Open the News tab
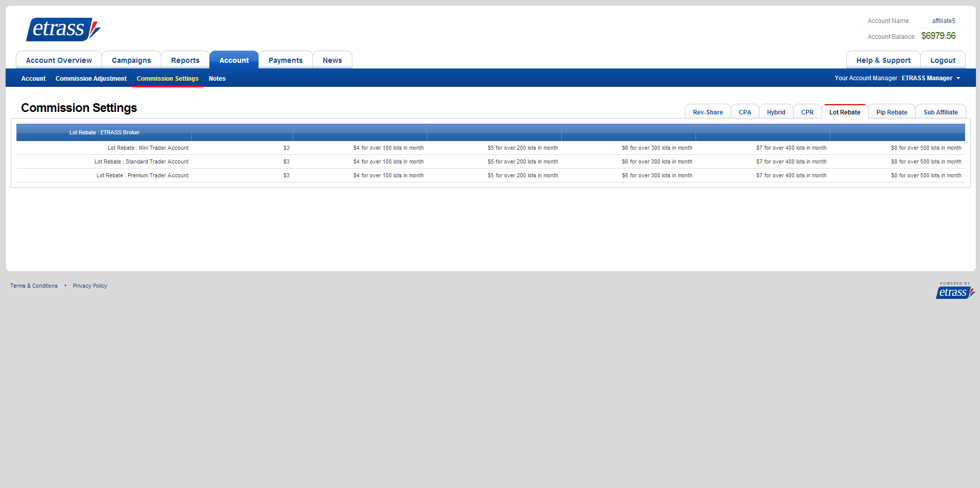 332,60
